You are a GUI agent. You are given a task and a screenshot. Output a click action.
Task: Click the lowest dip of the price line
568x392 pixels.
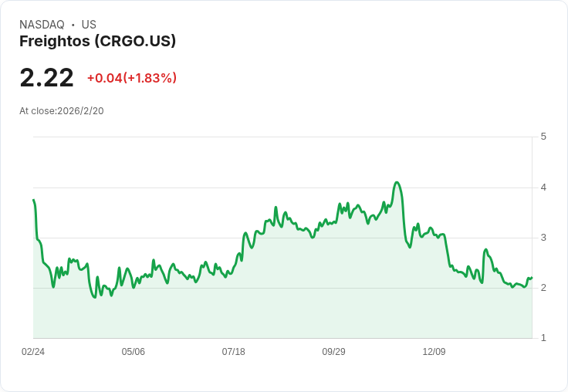click(x=94, y=297)
